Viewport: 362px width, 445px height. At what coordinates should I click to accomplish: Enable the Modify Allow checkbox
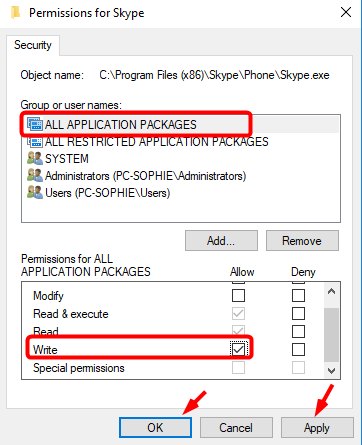point(238,295)
